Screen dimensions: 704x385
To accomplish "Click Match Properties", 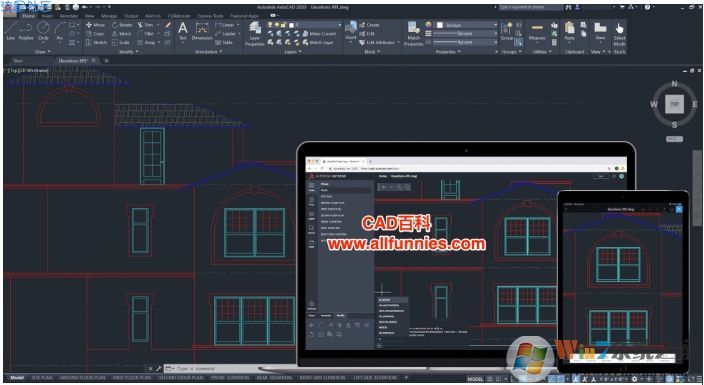I will [x=414, y=34].
